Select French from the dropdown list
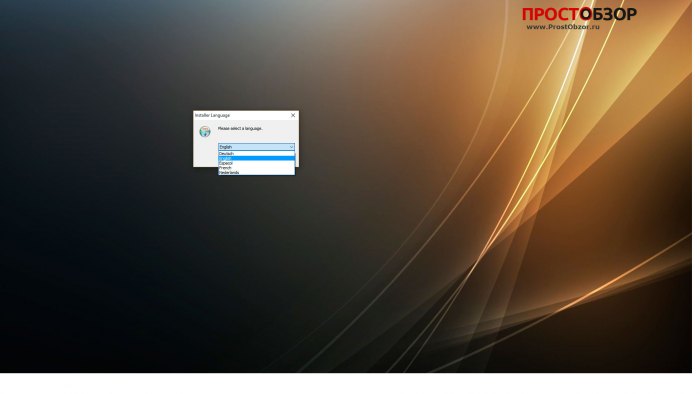The image size is (700, 394). pos(256,168)
